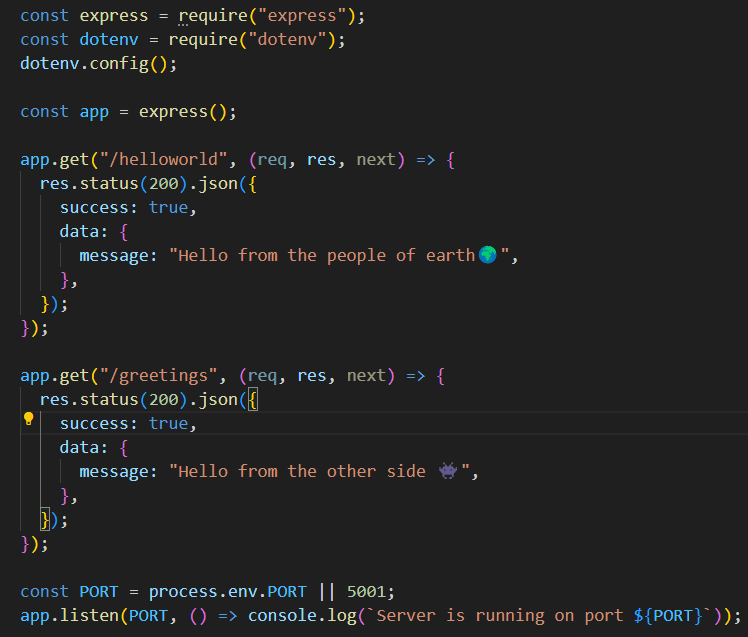Click the highlighted opening brace after .json(

[253, 399]
